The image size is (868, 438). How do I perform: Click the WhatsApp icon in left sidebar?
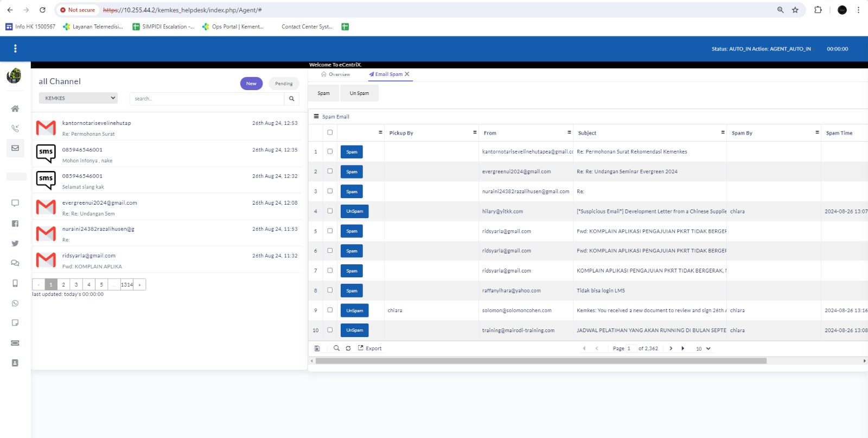(15, 303)
